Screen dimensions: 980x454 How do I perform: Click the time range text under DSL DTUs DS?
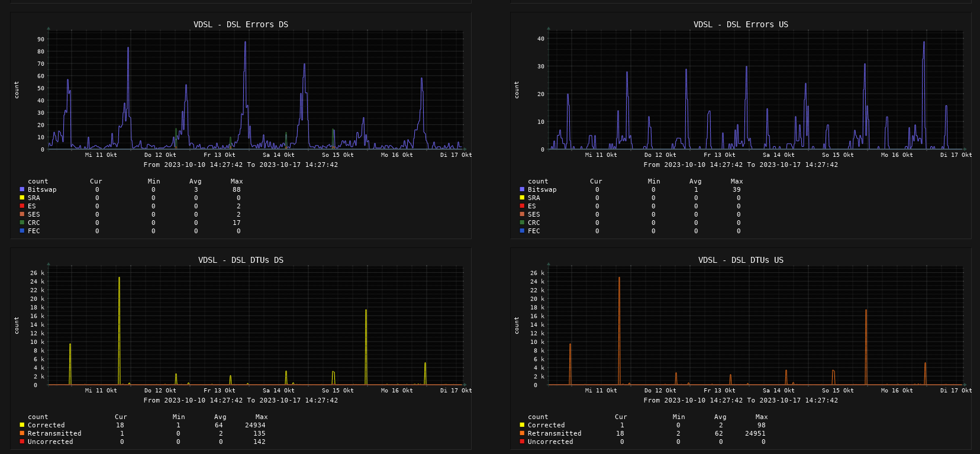click(241, 400)
